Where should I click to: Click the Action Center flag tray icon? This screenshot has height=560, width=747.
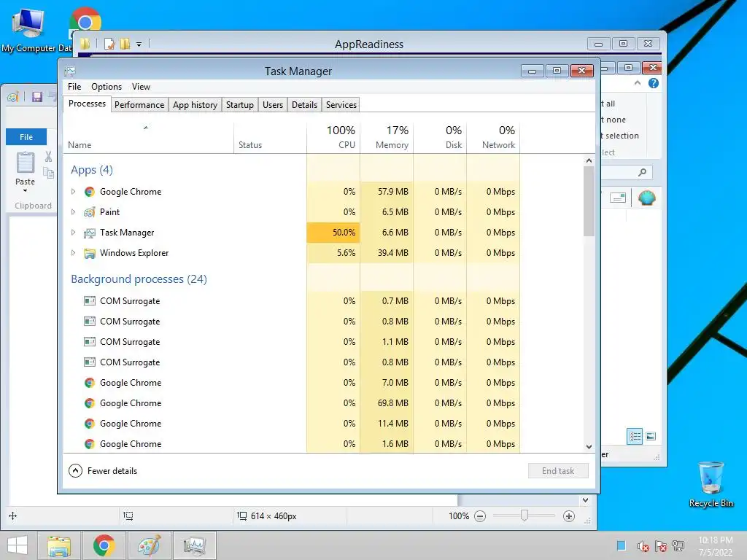(x=661, y=546)
